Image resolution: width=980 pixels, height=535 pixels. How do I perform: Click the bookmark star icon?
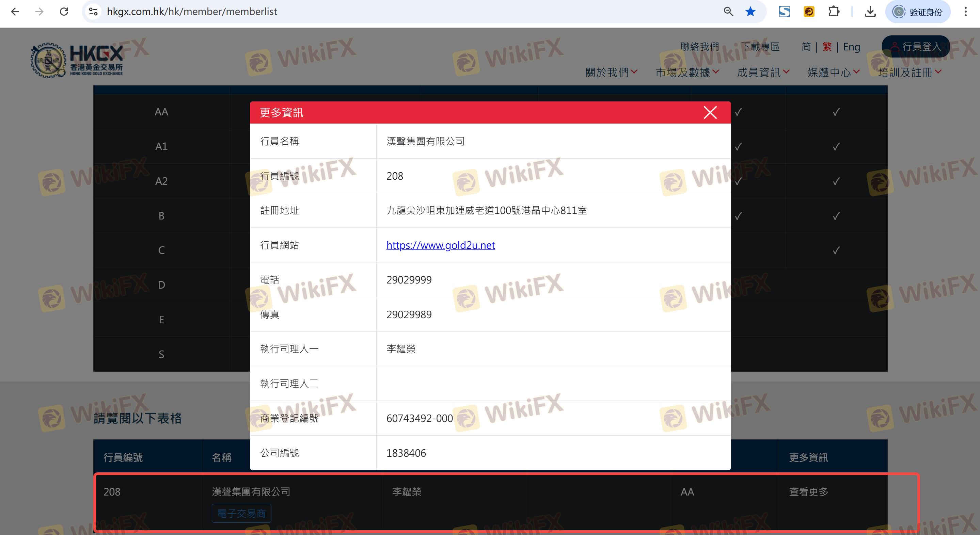[750, 12]
